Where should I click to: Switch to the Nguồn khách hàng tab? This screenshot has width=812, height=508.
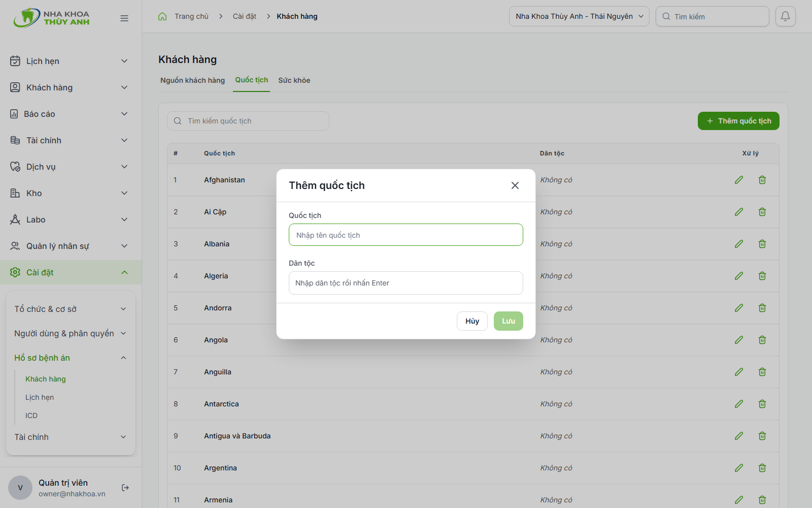pos(192,80)
